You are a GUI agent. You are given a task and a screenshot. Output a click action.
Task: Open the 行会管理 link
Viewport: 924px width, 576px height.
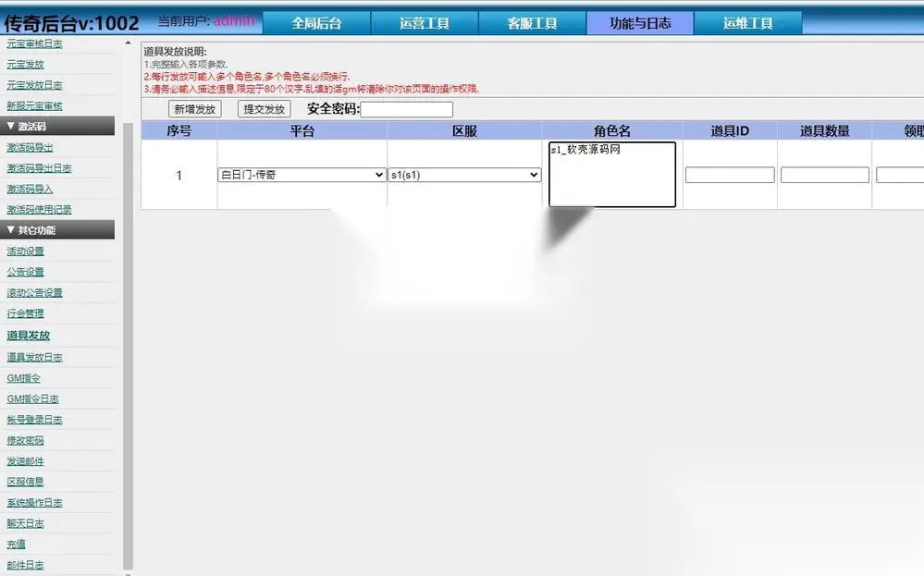25,313
